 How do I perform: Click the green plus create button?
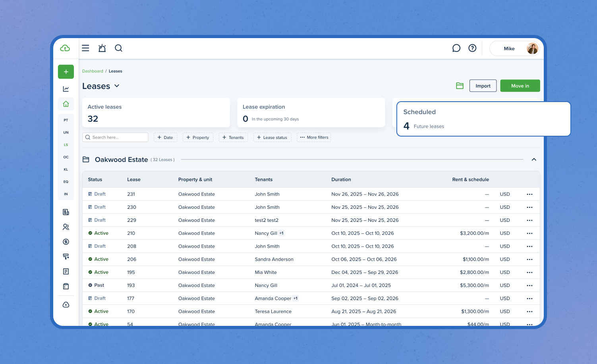coord(66,72)
